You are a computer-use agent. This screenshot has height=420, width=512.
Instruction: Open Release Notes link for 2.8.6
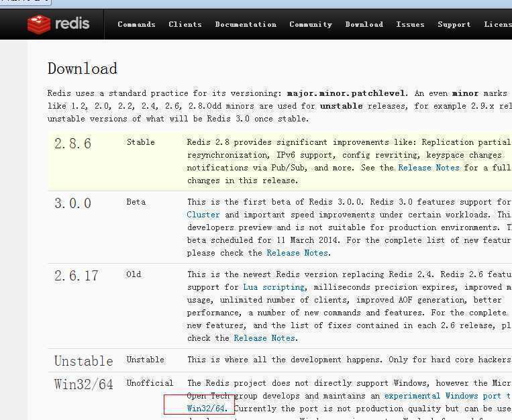click(x=429, y=168)
